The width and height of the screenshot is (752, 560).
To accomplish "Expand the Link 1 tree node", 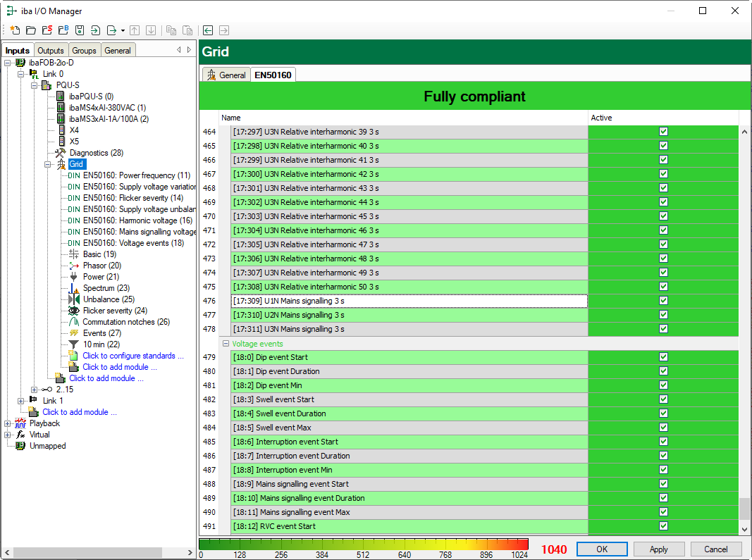I will pos(21,401).
